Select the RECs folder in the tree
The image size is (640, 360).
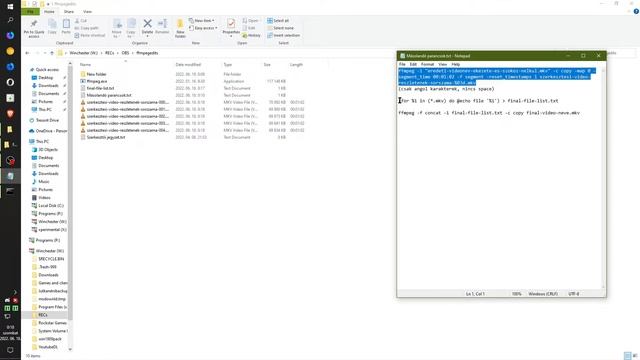pos(43,315)
